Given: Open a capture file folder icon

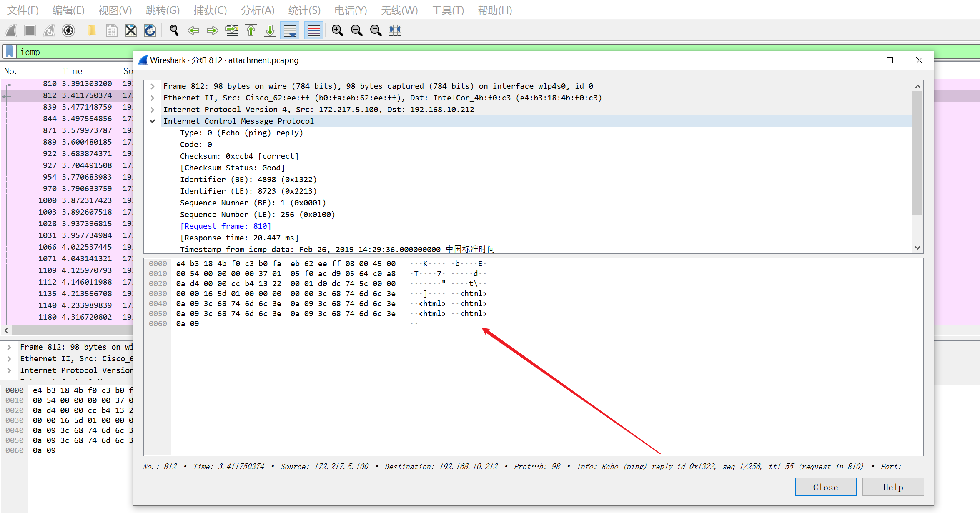Looking at the screenshot, I should click(92, 30).
